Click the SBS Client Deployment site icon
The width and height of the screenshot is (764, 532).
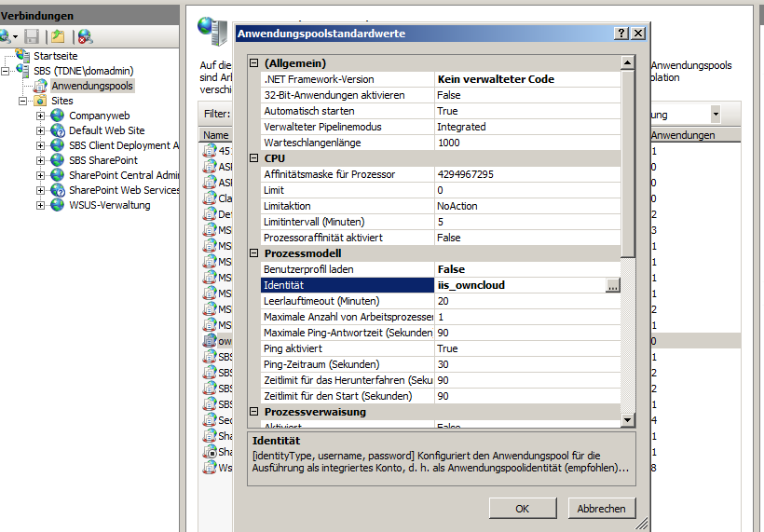pyautogui.click(x=58, y=145)
